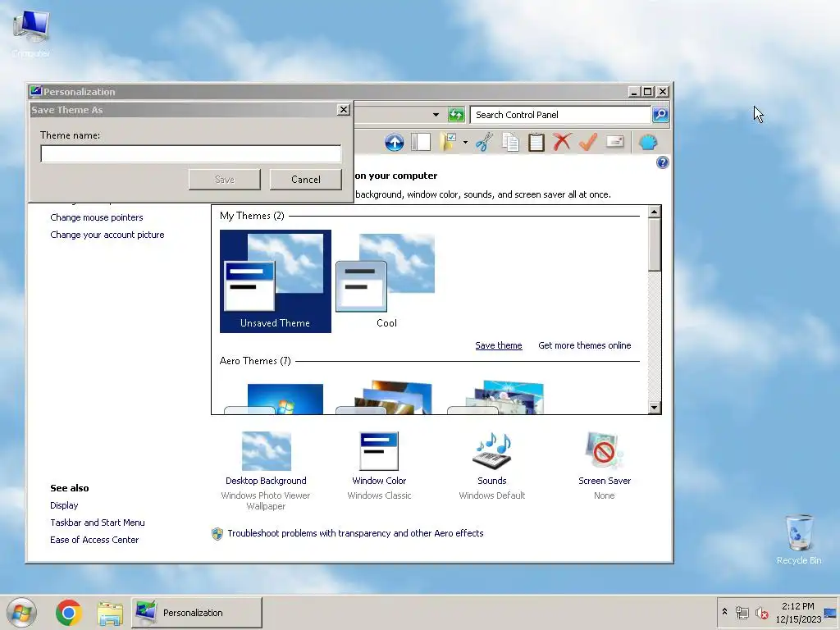Select the Unsaved Theme thumbnail
840x630 pixels.
276,281
